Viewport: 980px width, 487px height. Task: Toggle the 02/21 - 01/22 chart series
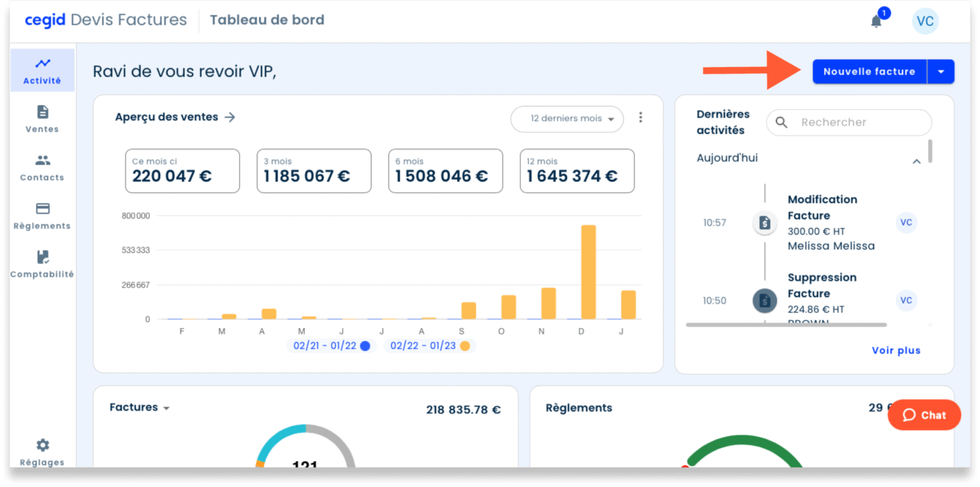[331, 345]
